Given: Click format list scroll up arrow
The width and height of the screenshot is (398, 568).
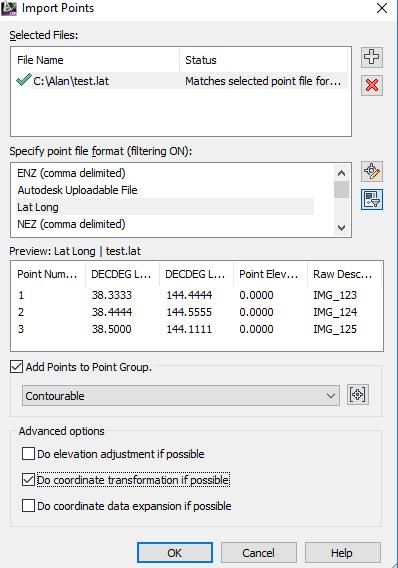Looking at the screenshot, I should 341,173.
